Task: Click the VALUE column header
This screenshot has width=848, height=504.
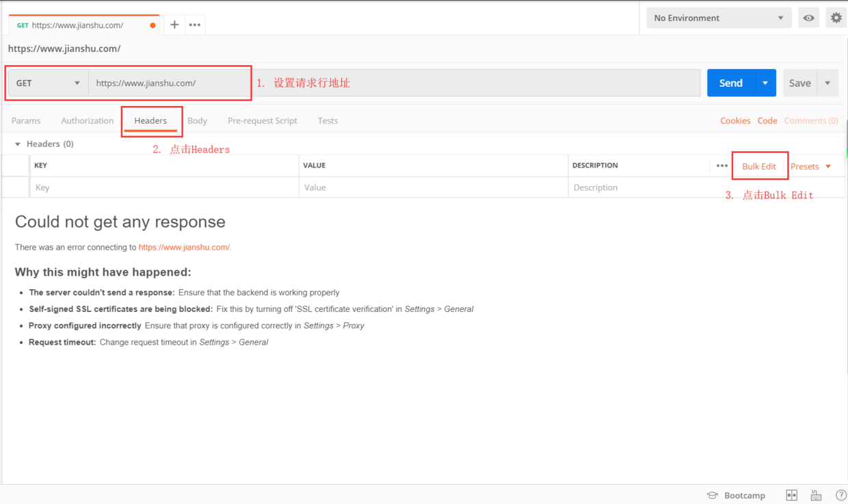Action: (x=315, y=165)
